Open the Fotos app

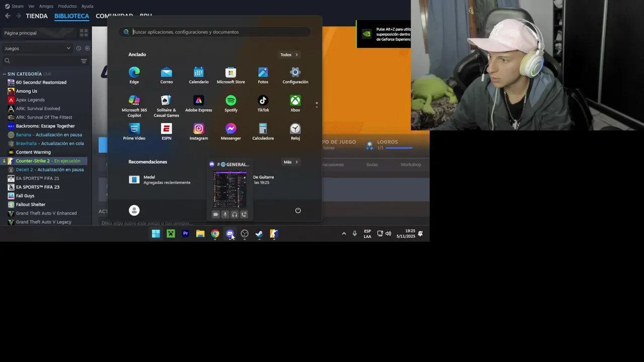(263, 75)
